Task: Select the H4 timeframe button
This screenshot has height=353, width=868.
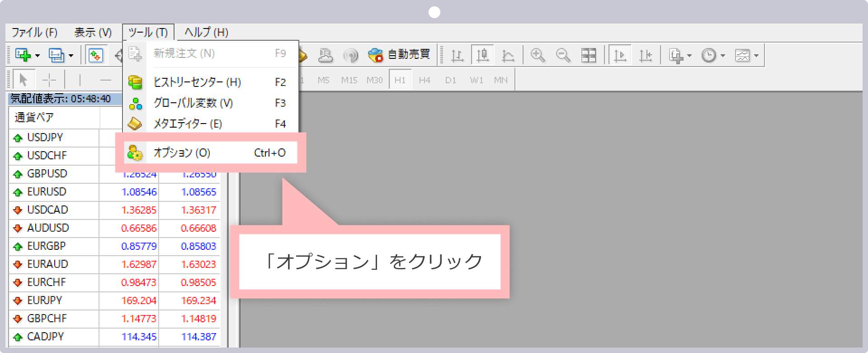Action: [x=425, y=80]
